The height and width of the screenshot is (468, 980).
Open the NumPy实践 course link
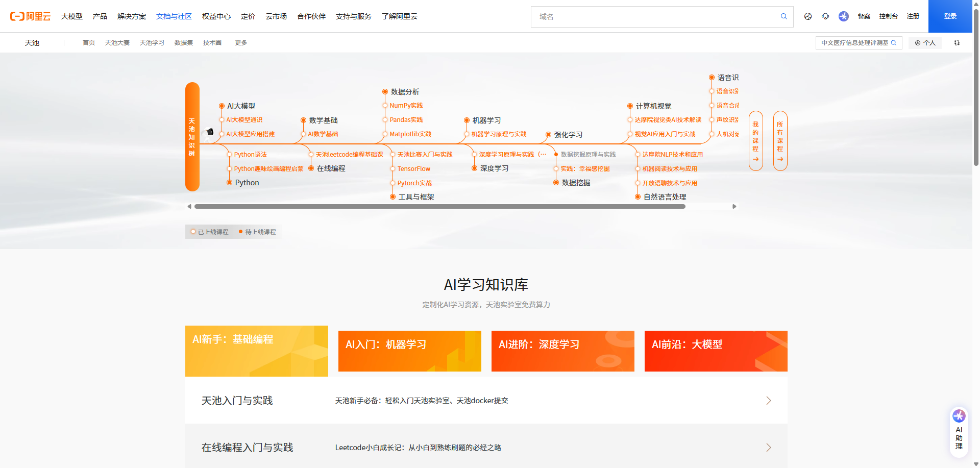click(x=406, y=106)
